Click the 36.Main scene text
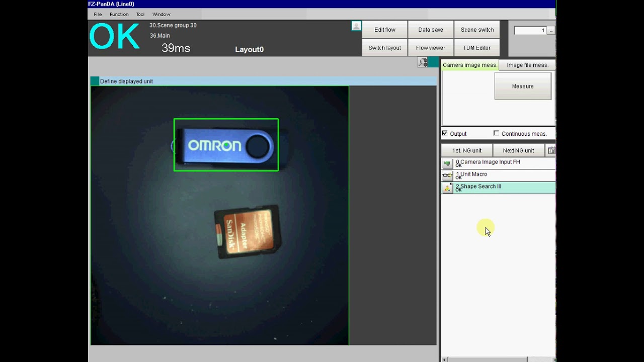The width and height of the screenshot is (644, 362). (159, 36)
